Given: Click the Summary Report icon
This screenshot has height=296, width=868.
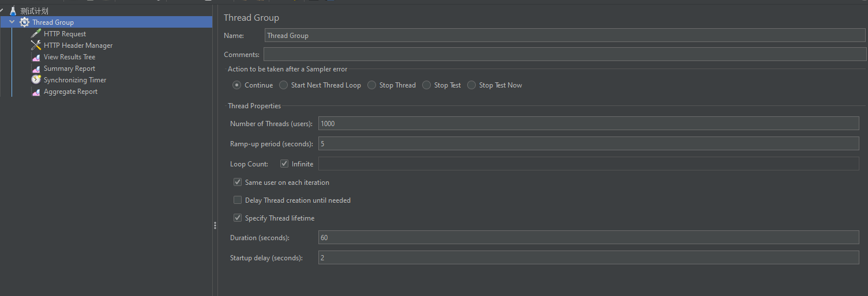Looking at the screenshot, I should pos(36,69).
